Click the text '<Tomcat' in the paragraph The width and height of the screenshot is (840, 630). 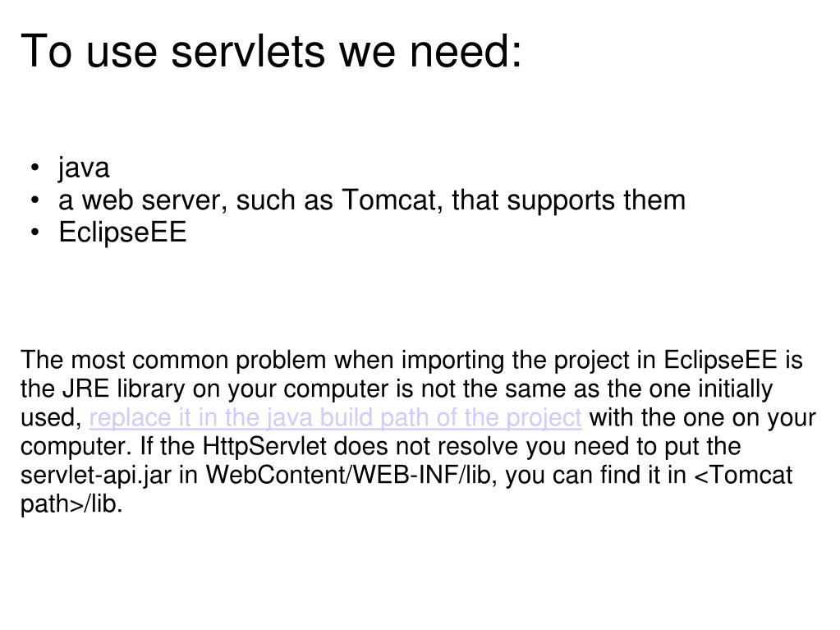[743, 476]
